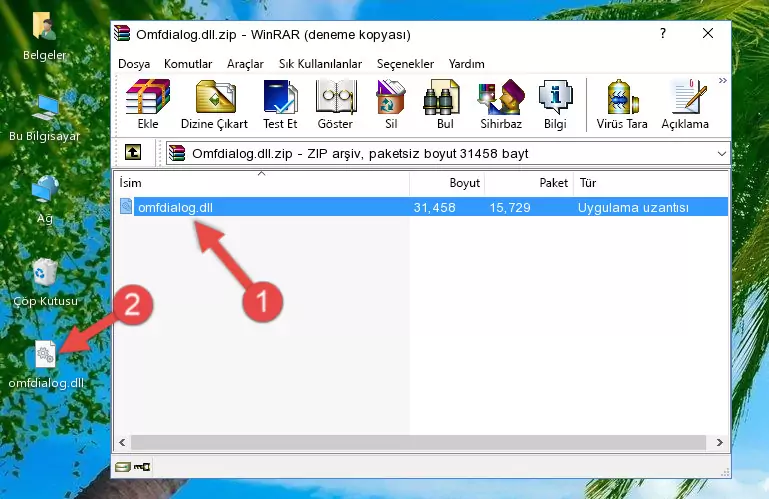Select omfdialog.dll file on the desktop
Screen dimensions: 769x499
pyautogui.click(x=46, y=364)
